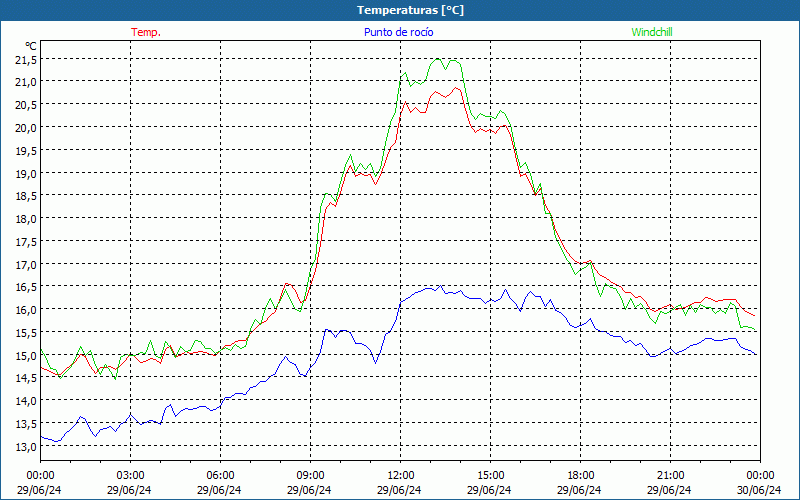This screenshot has width=800, height=500.
Task: Click the 03:00 time axis label
Action: [130, 475]
